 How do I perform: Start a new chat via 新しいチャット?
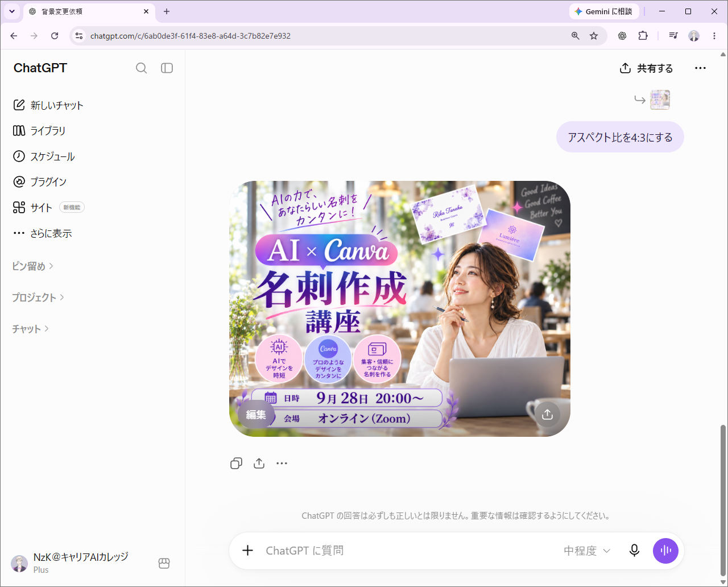click(x=48, y=105)
